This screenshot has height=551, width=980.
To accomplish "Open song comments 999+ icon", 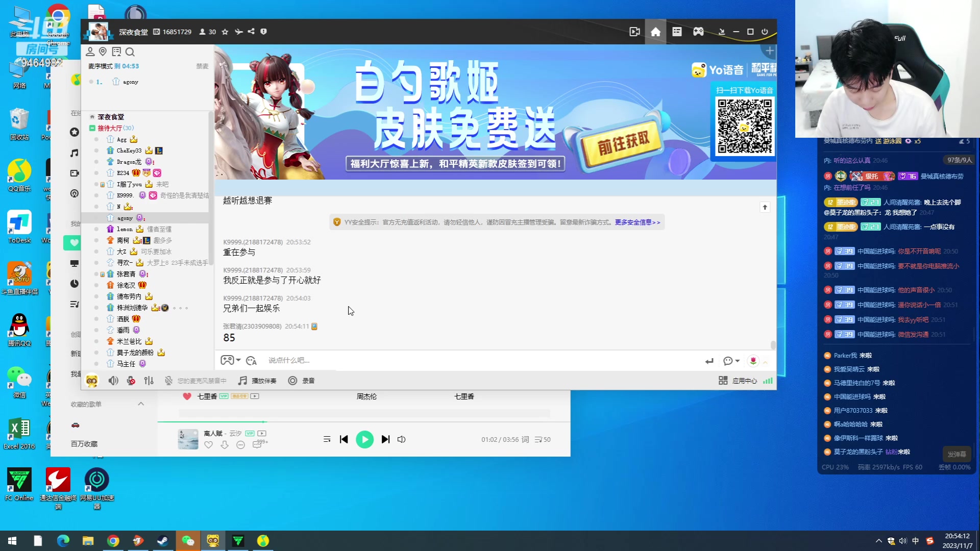I will (x=259, y=444).
